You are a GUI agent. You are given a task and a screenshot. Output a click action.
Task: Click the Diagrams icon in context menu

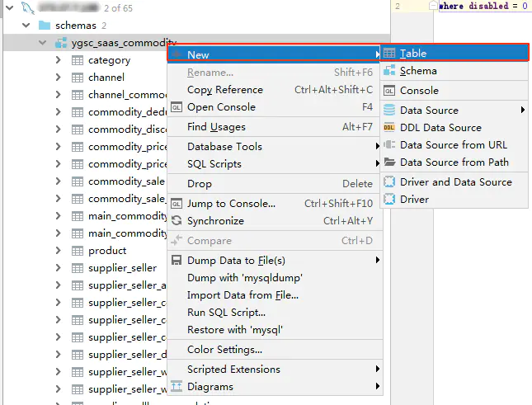pos(177,386)
